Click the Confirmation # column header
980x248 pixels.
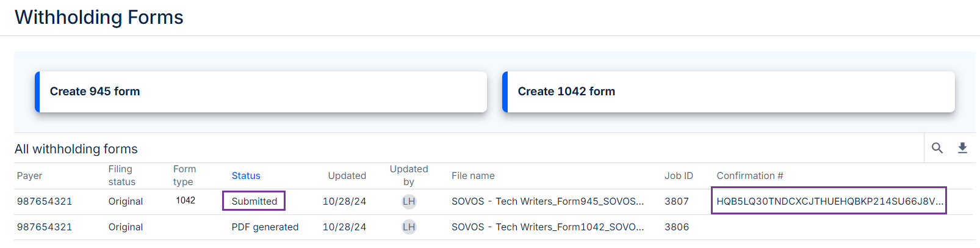pyautogui.click(x=750, y=176)
